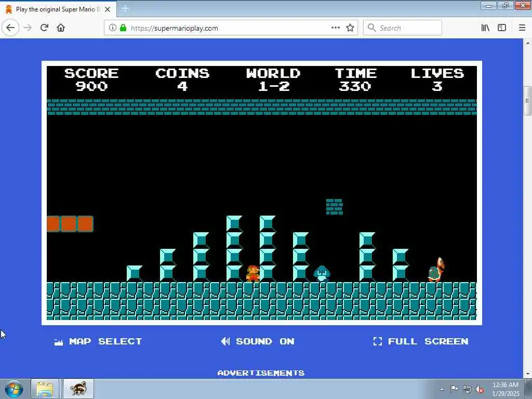
Task: Open the hamburger application menu
Action: coord(522,28)
